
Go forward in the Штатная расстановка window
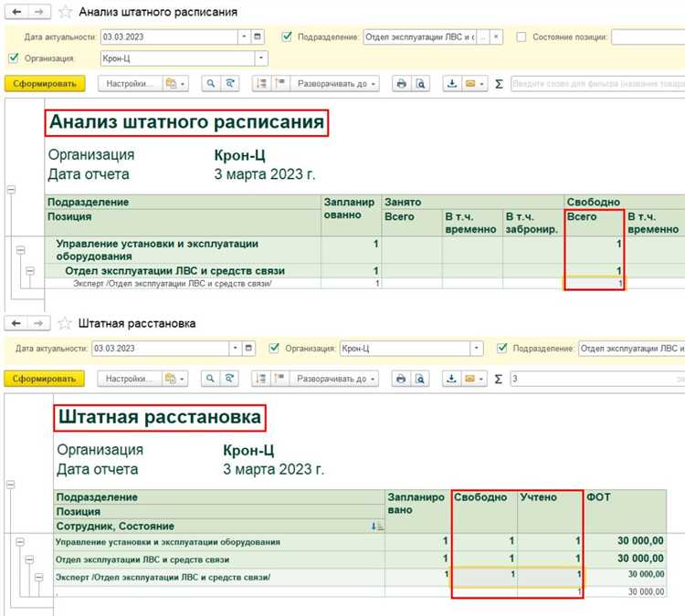pos(38,323)
